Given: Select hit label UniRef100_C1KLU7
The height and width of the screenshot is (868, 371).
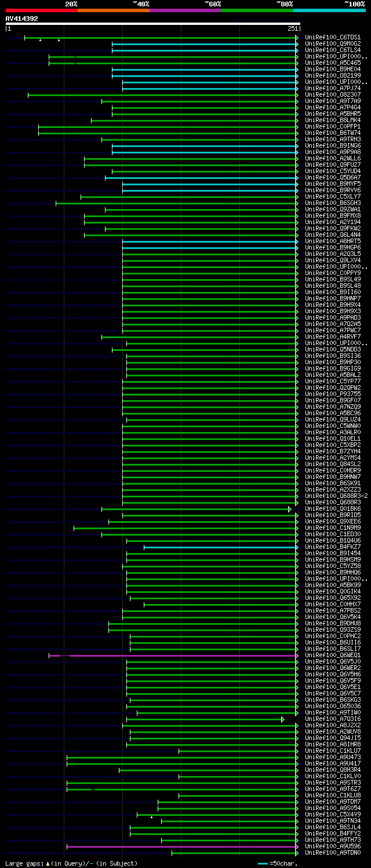Looking at the screenshot, I should [333, 751].
